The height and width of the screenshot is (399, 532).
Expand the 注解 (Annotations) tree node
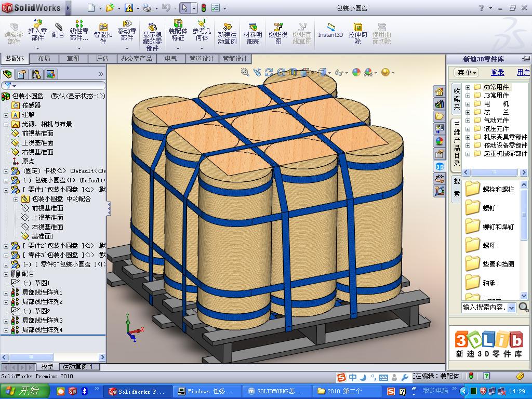click(x=6, y=115)
